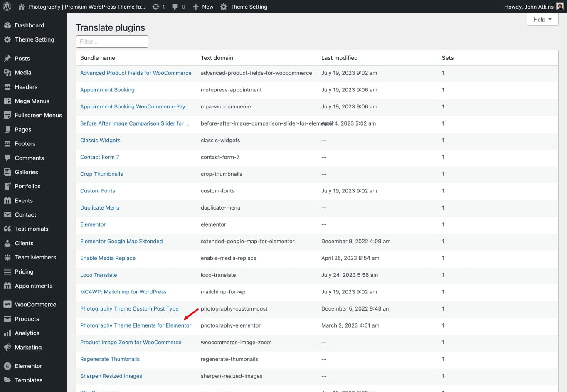
Task: Open the Loco Translate plugin bundle
Action: [99, 275]
